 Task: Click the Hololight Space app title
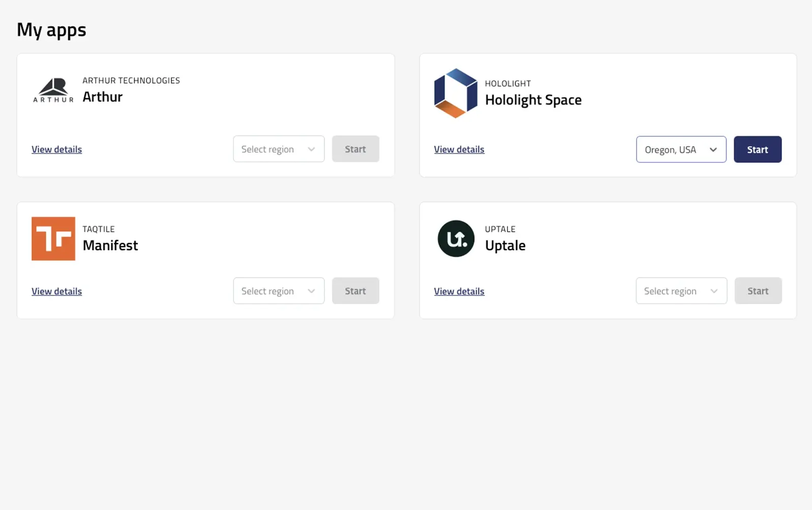coord(533,100)
